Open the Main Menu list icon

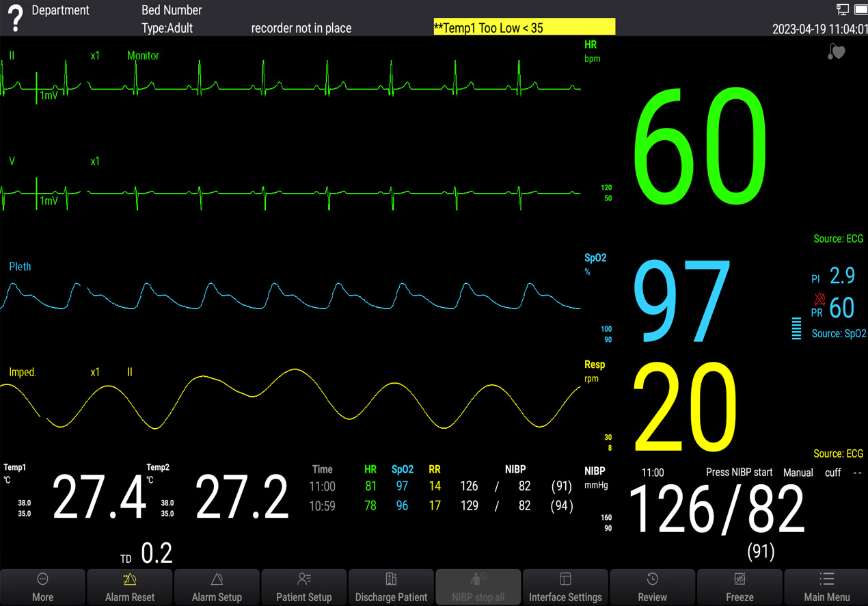[x=826, y=580]
